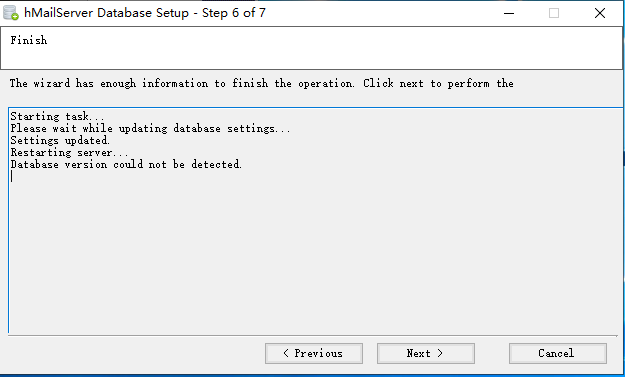Screen dimensions: 625x377
Task: Click the disabled maximize window icon
Action: [554, 13]
